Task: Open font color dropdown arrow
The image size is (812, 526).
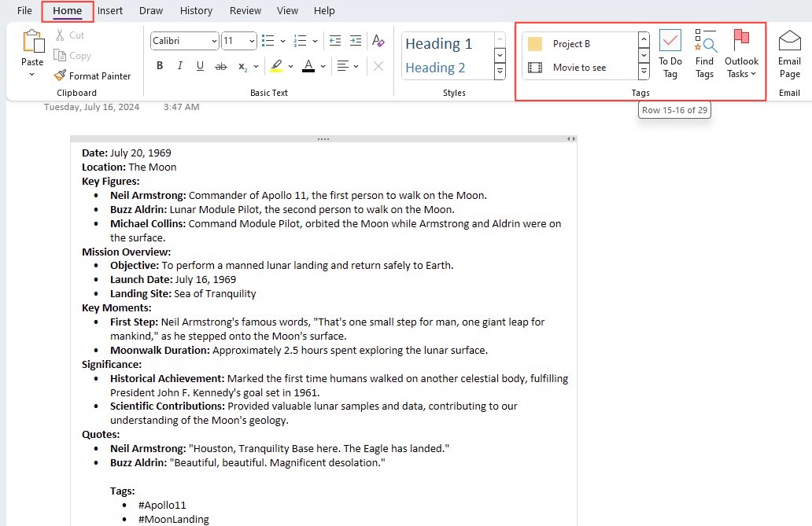Action: 323,66
